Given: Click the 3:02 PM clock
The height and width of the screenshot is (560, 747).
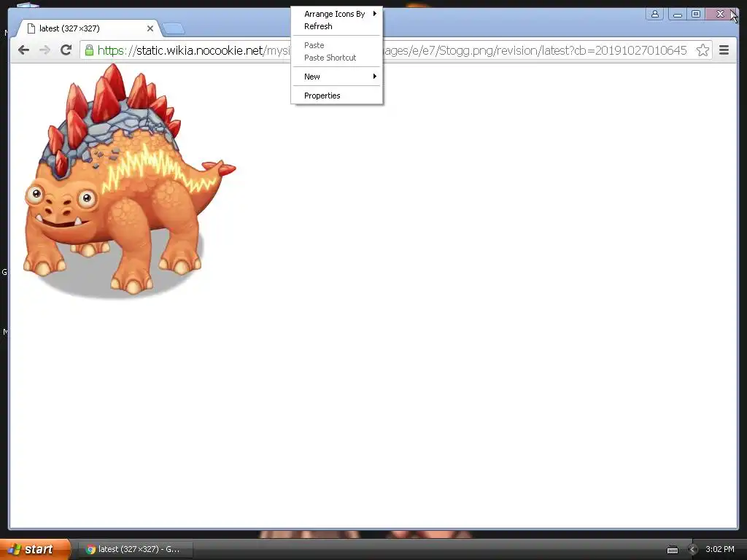Looking at the screenshot, I should [x=720, y=549].
